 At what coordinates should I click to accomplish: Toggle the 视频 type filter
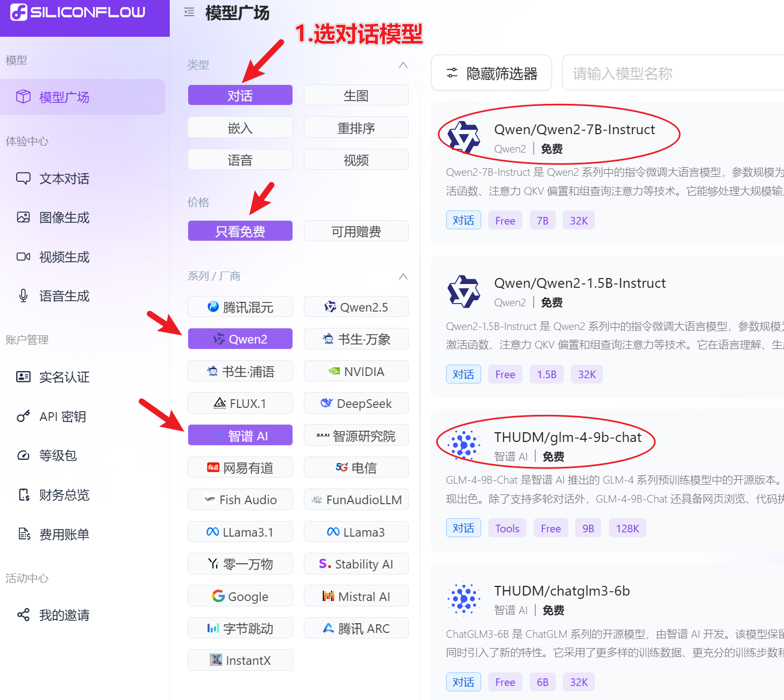[x=356, y=160]
